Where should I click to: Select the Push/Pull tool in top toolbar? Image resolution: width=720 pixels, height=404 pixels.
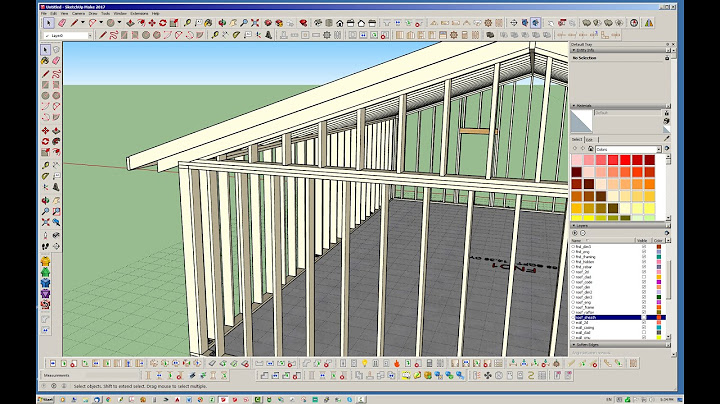130,23
